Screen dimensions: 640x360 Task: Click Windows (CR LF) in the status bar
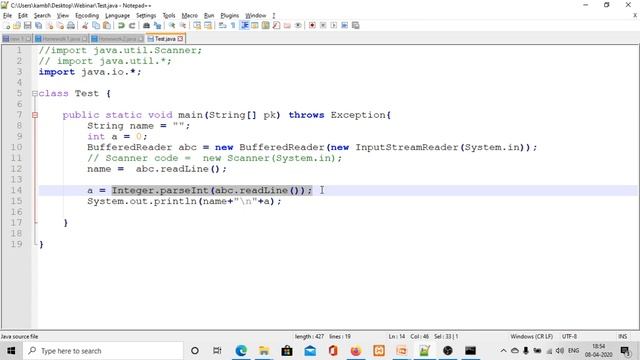pyautogui.click(x=531, y=336)
